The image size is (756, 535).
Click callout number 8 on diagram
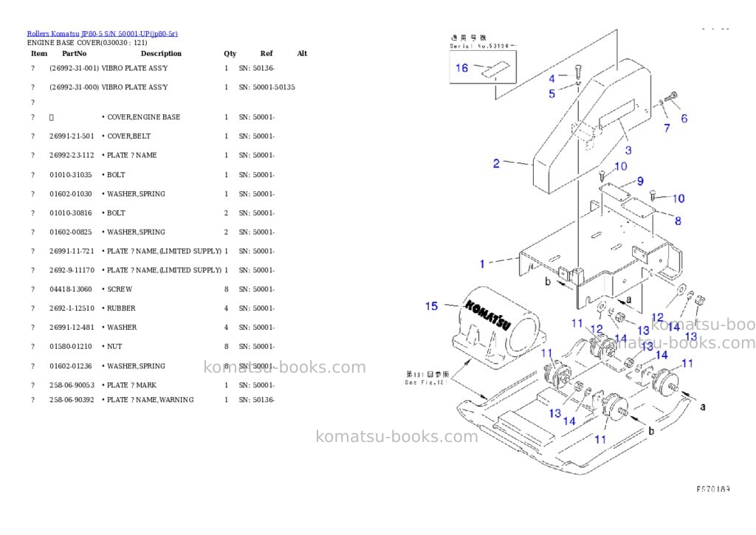point(678,221)
